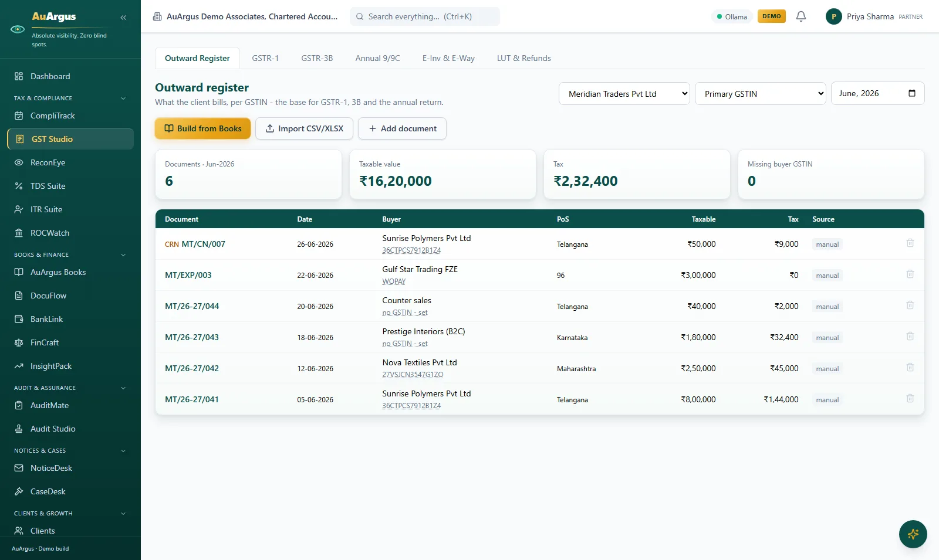Open the calendar picker in month field
This screenshot has height=560, width=939.
coord(912,93)
